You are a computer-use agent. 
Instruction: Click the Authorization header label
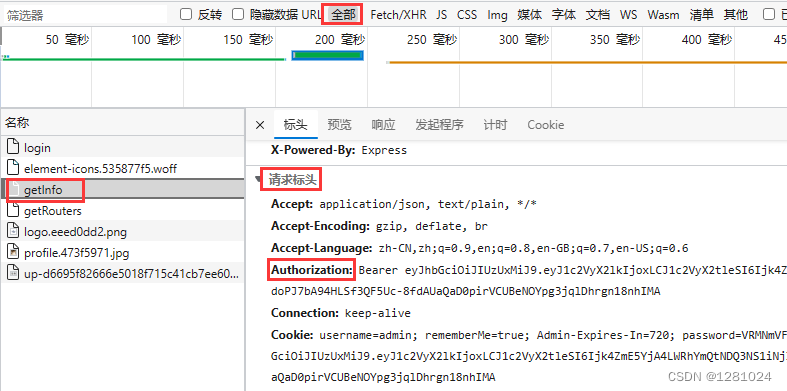(x=312, y=270)
